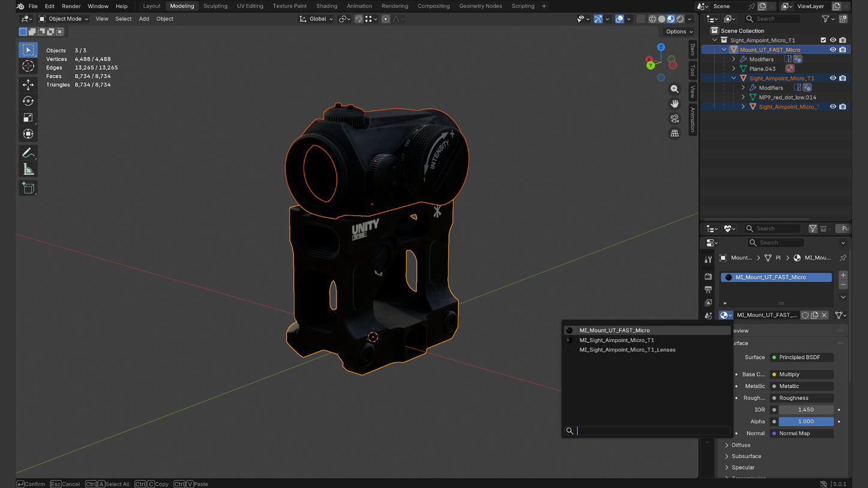Toggle X-ray display button

click(x=640, y=19)
